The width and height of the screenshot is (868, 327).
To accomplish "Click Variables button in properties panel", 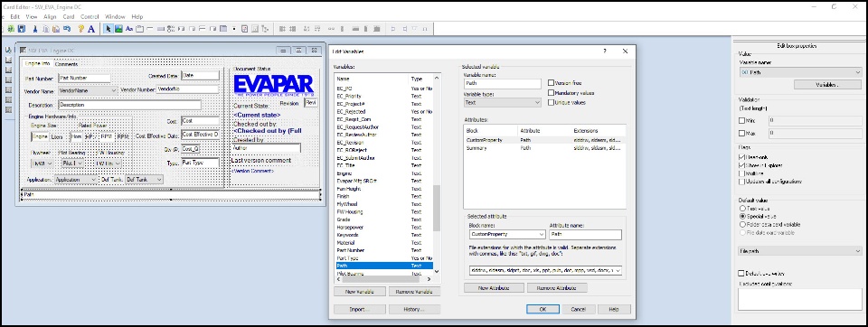I will 827,85.
